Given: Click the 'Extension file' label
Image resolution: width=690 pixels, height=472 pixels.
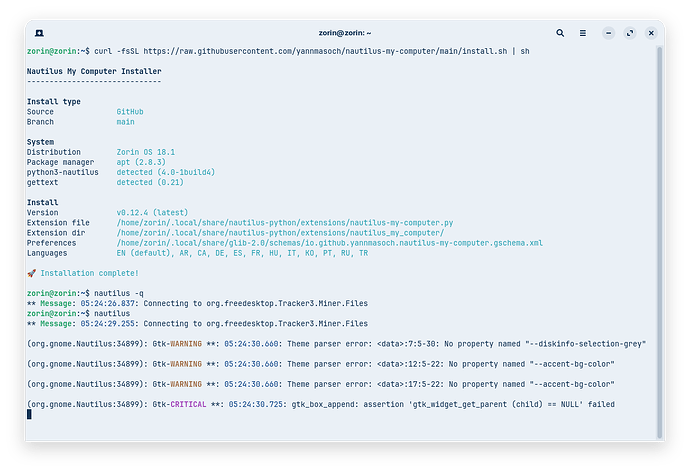Looking at the screenshot, I should [58, 223].
